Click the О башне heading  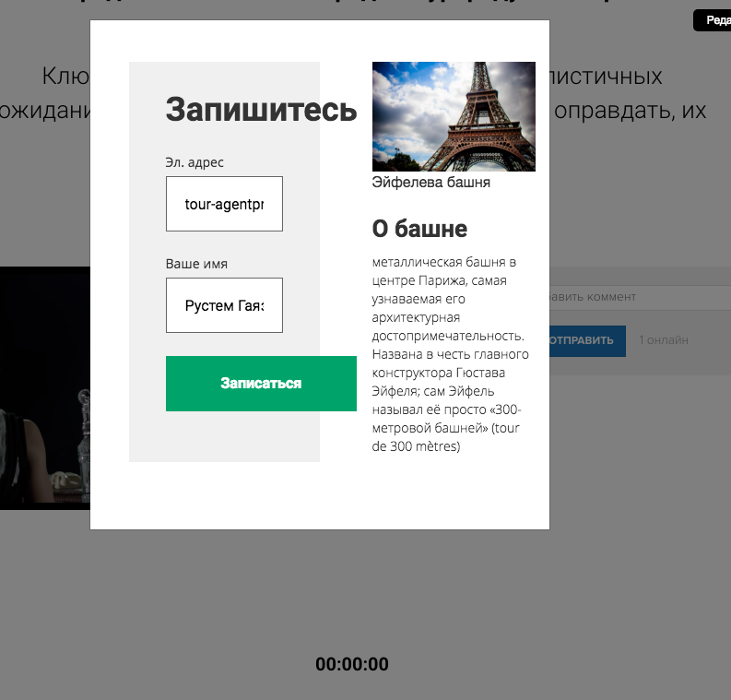click(419, 229)
